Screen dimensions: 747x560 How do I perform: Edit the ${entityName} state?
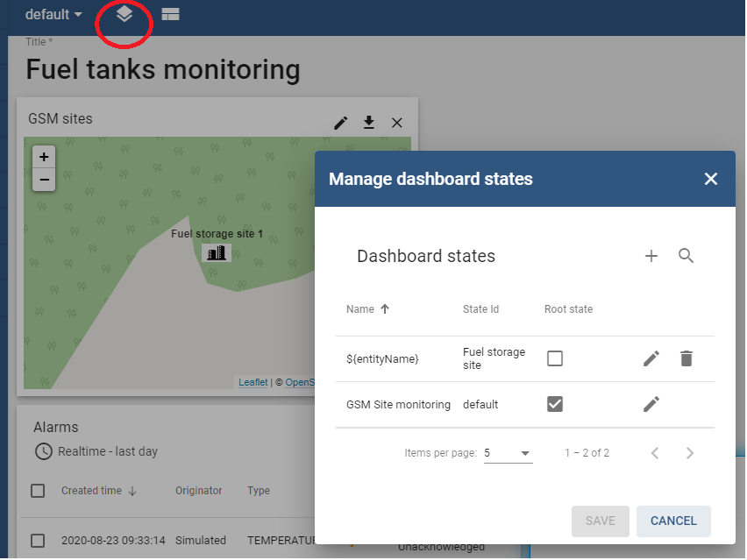[x=651, y=358]
